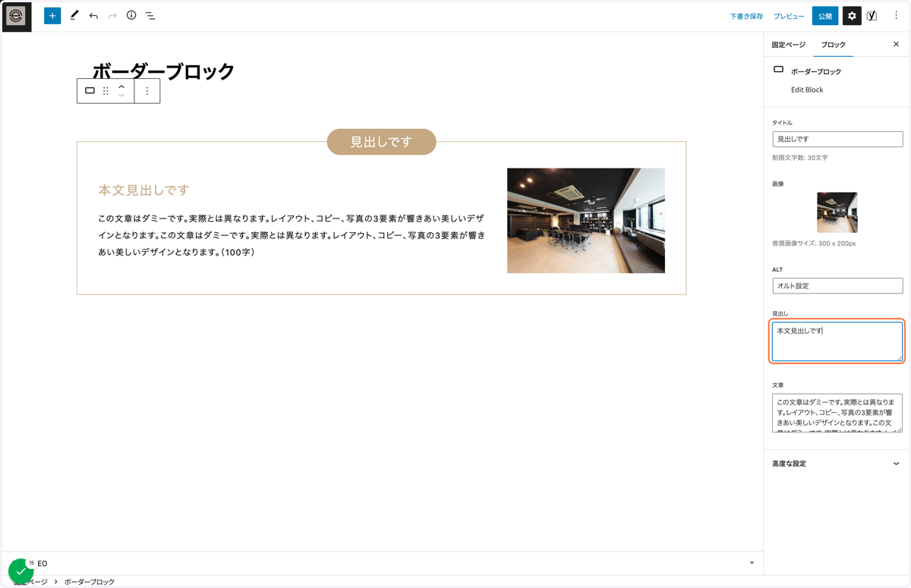This screenshot has width=911, height=588.
Task: Switch to the ブロック tab
Action: (x=834, y=45)
